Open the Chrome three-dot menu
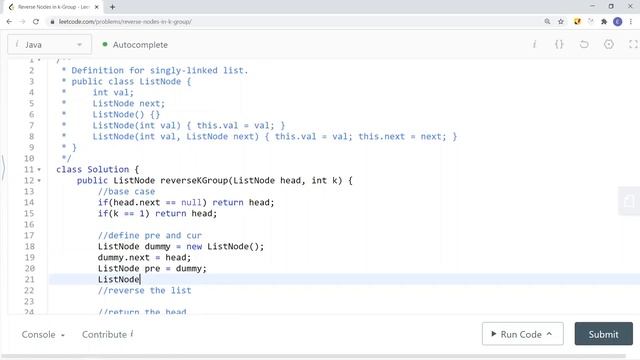Image resolution: width=640 pixels, height=360 pixels. click(631, 21)
